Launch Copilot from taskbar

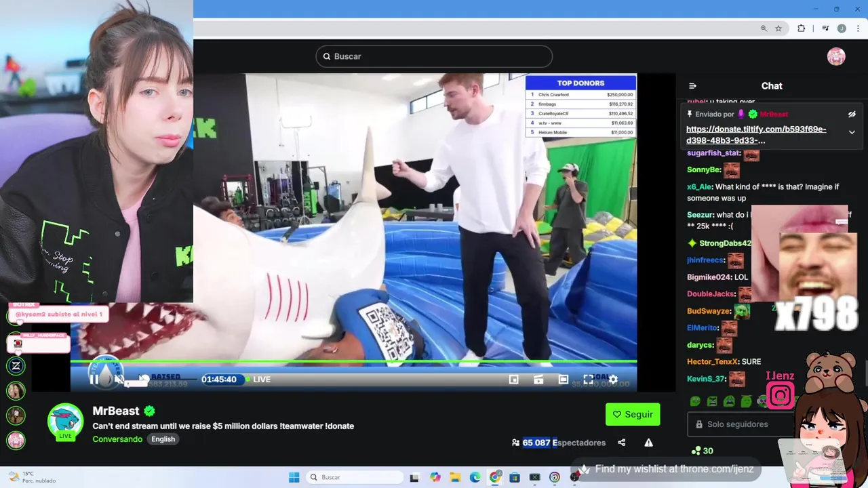[435, 477]
